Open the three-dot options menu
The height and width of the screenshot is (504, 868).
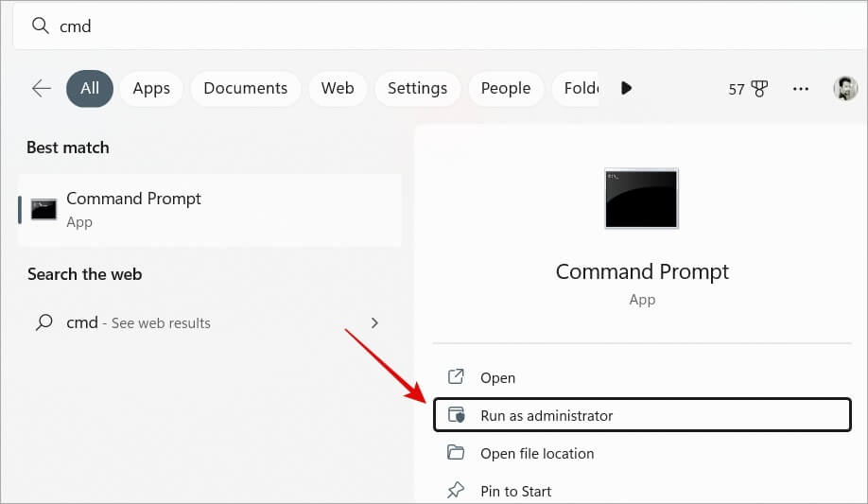pyautogui.click(x=801, y=89)
